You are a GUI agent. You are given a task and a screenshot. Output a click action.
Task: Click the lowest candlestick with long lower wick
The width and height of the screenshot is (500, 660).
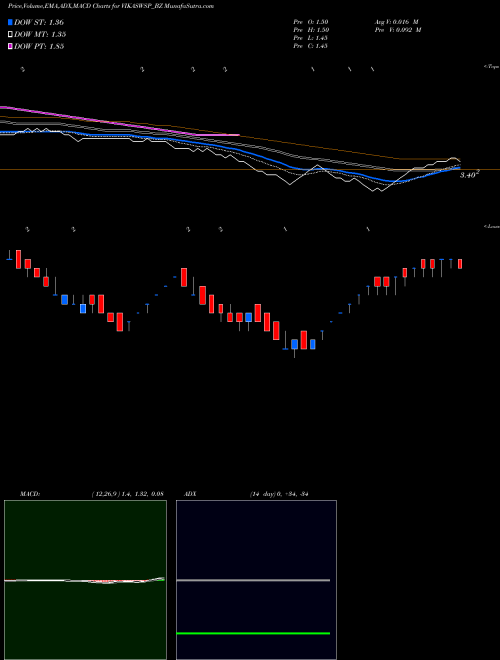[294, 345]
